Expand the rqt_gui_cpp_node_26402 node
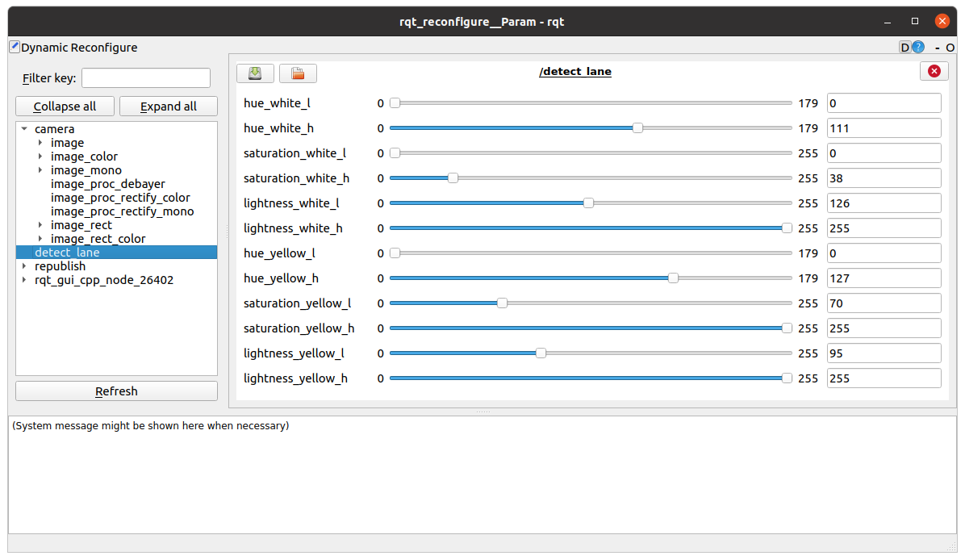Screen dimensions: 965x560 (24, 280)
